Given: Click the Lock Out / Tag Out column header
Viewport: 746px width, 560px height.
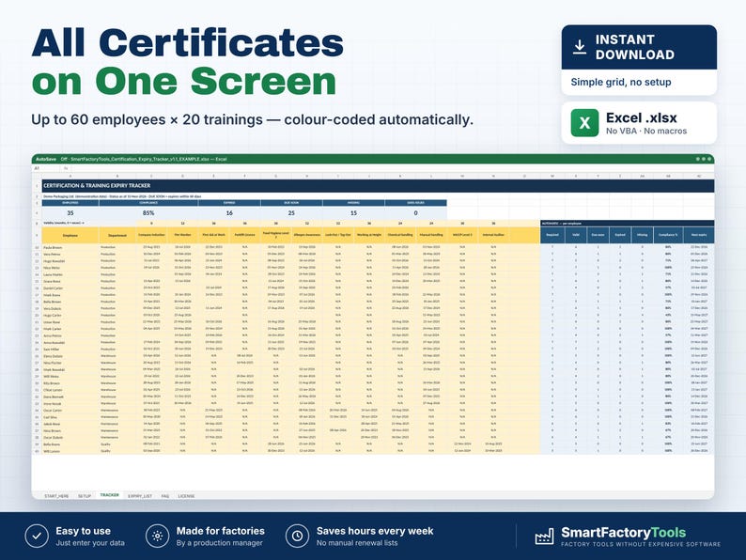Looking at the screenshot, I should 338,235.
